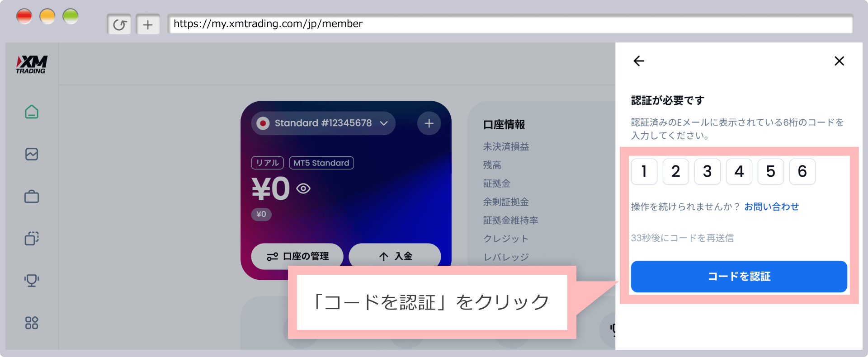Open the copy-squares sidebar icon
The image size is (868, 357).
[32, 238]
